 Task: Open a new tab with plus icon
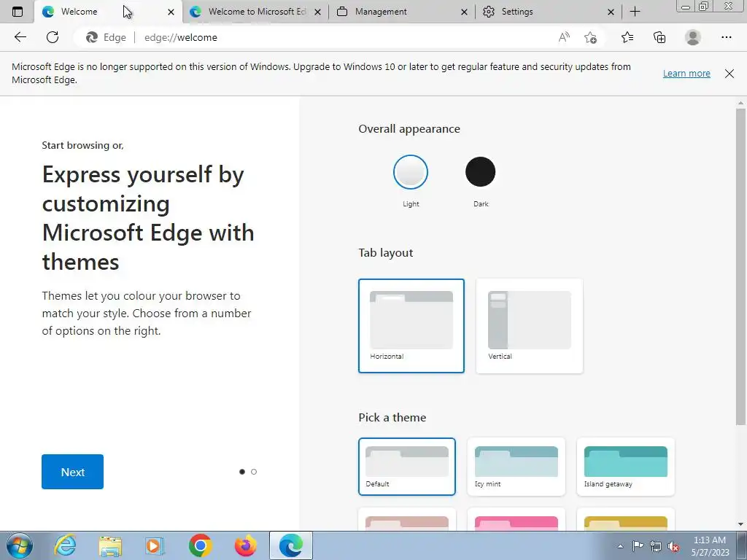pyautogui.click(x=635, y=12)
